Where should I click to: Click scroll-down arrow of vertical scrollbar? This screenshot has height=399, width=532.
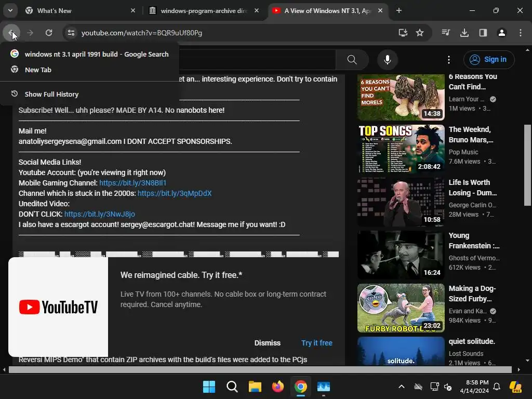click(x=527, y=361)
